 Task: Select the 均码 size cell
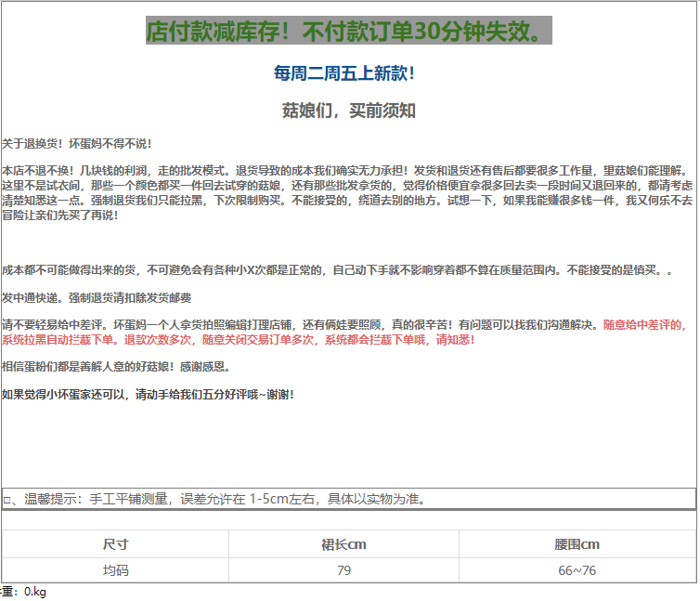click(x=115, y=570)
